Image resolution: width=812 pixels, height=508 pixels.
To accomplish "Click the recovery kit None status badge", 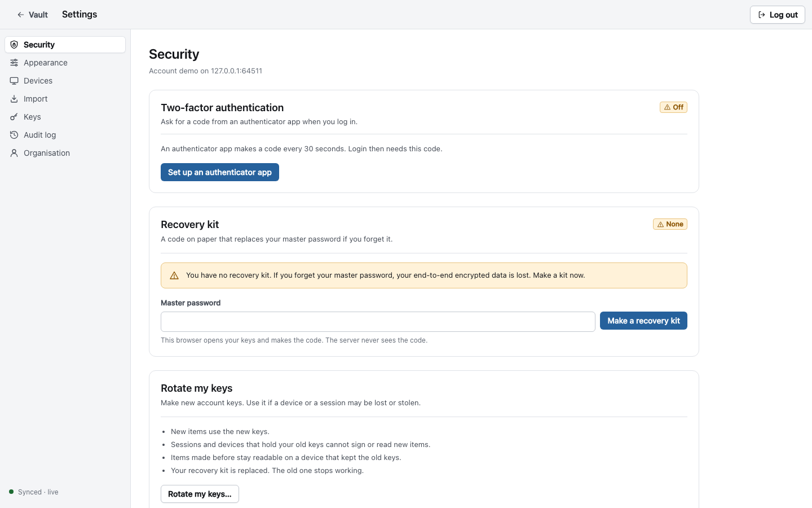I will (x=670, y=224).
